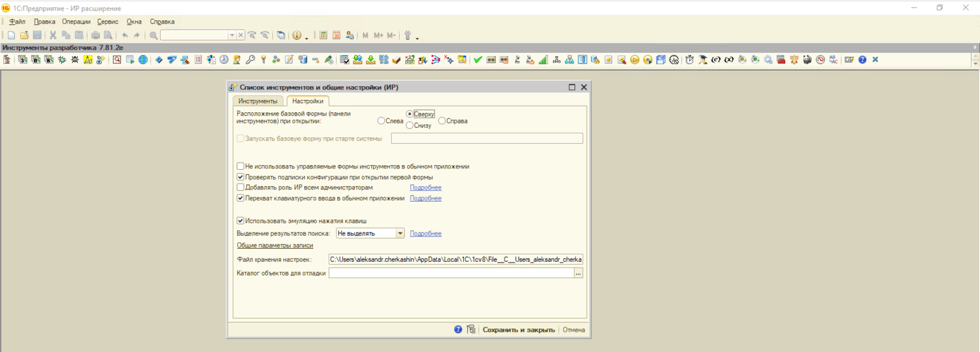Uncheck Проверять подписки конфигурации checkbox
This screenshot has height=352, width=980.
click(x=240, y=177)
